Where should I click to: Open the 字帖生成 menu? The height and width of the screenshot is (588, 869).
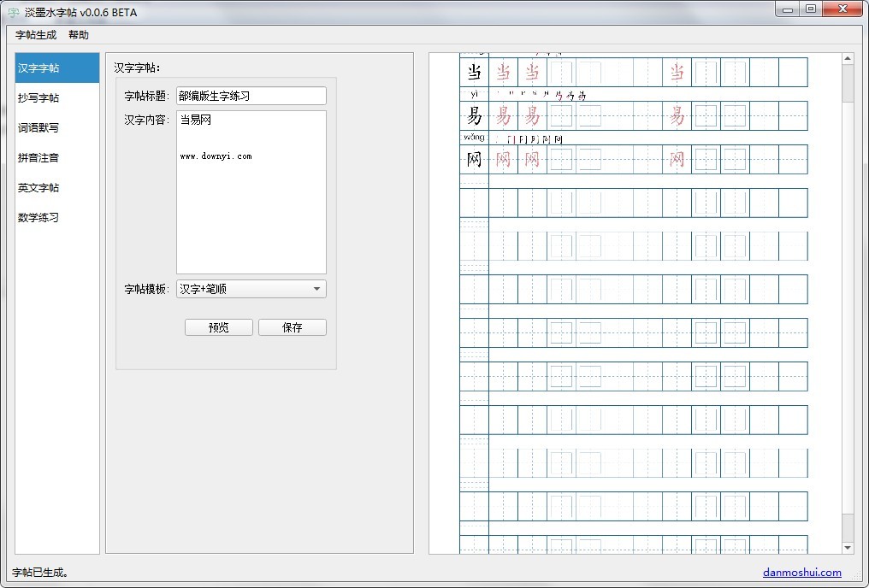(36, 35)
